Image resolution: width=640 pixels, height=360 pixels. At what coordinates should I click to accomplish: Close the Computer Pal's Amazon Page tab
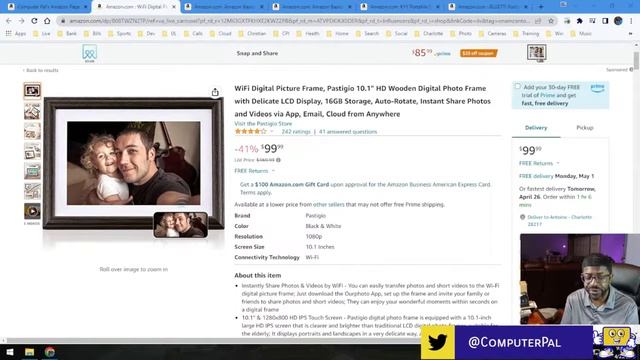(x=86, y=7)
